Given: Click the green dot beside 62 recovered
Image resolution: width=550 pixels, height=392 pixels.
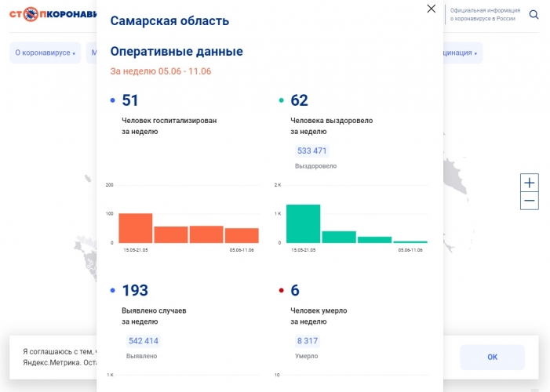Looking at the screenshot, I should [x=282, y=100].
